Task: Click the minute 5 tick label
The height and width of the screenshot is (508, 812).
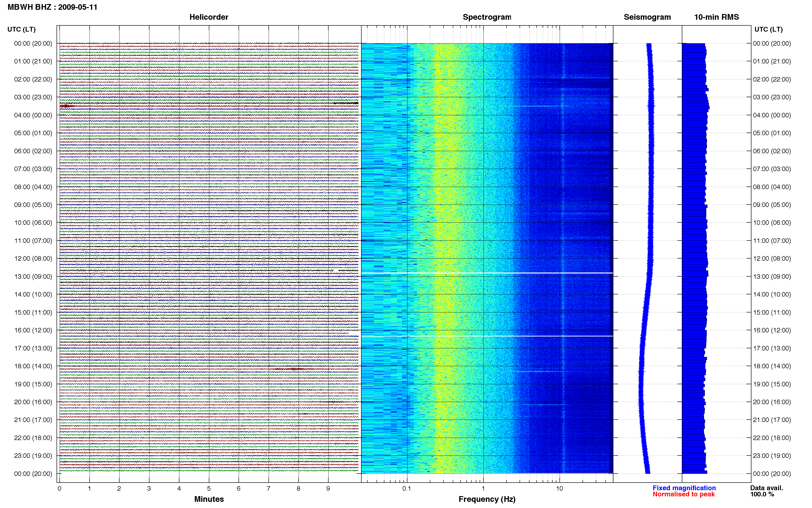Action: (x=209, y=489)
